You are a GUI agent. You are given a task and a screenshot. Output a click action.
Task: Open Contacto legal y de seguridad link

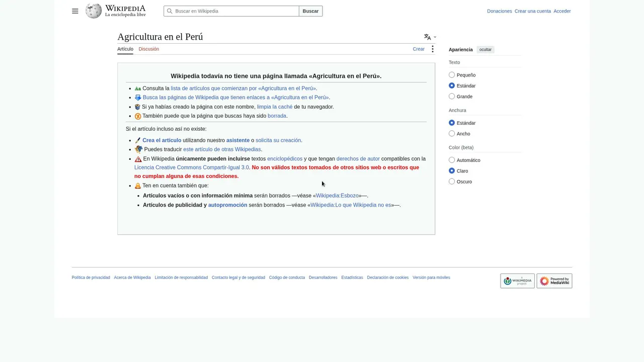click(238, 278)
